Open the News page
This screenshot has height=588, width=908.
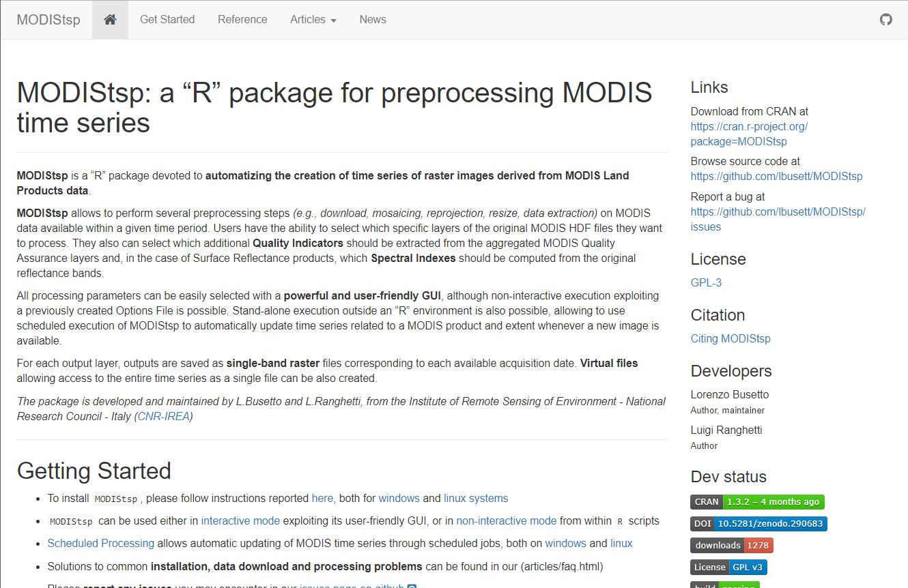coord(373,20)
